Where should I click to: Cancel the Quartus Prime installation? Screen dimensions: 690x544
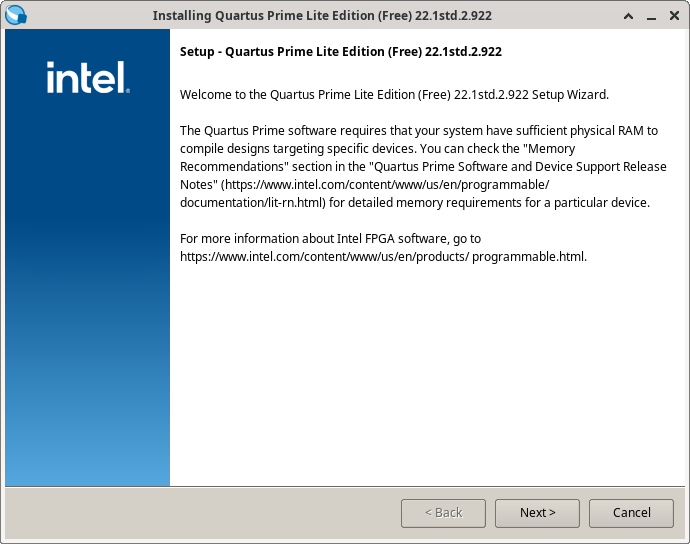click(631, 513)
